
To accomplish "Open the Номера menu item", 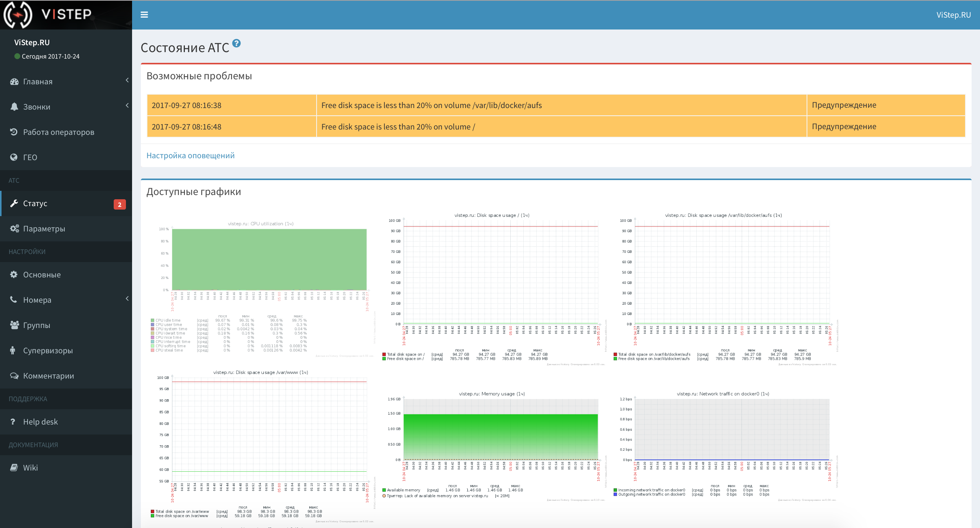I will [66, 300].
